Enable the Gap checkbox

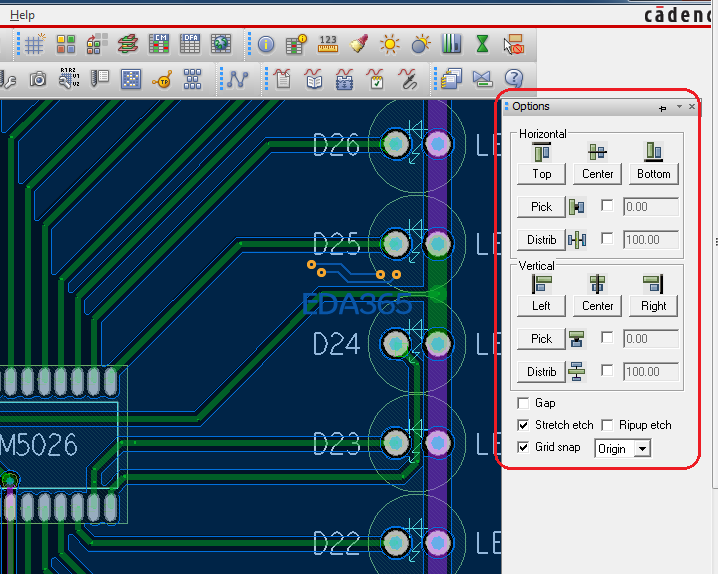click(523, 403)
